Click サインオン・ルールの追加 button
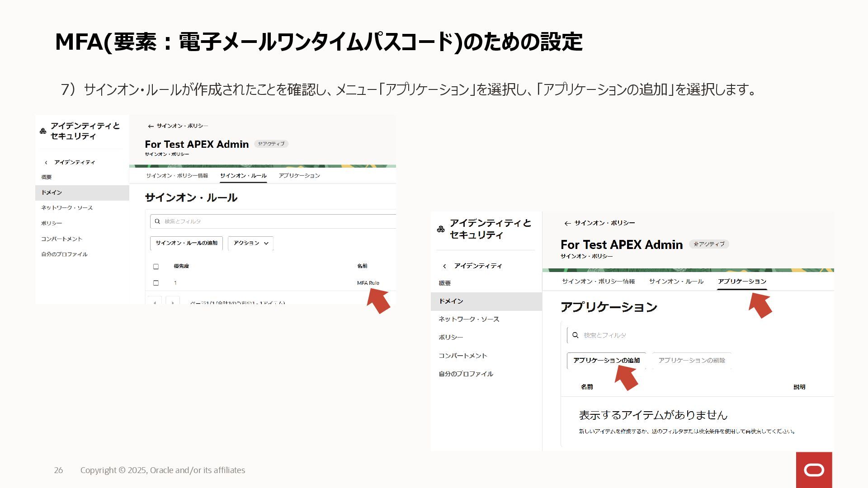The width and height of the screenshot is (868, 488). 186,243
